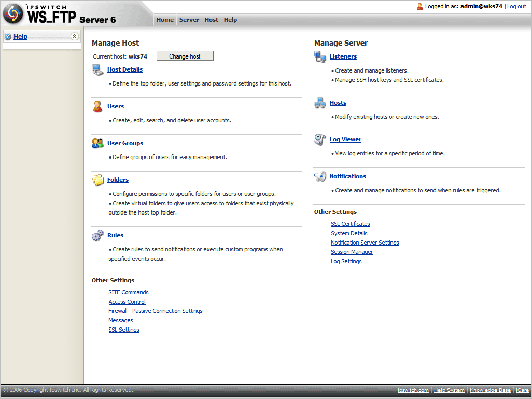This screenshot has width=532, height=399.
Task: Click the logged-in user icon at top right
Action: pyautogui.click(x=419, y=6)
